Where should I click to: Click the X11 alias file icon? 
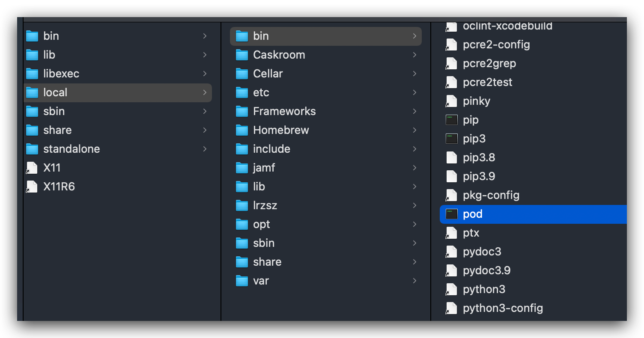[x=32, y=168]
